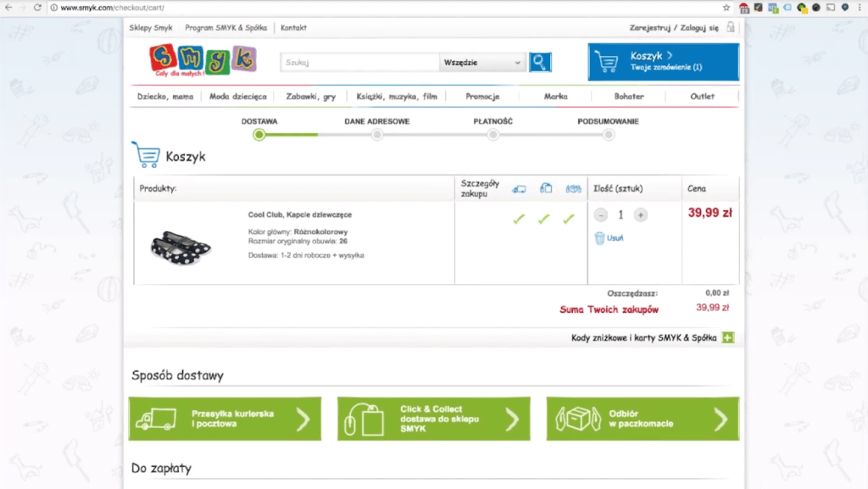Viewport: 868px width, 489px height.
Task: Click the red 39,99 zł price
Action: (x=709, y=213)
